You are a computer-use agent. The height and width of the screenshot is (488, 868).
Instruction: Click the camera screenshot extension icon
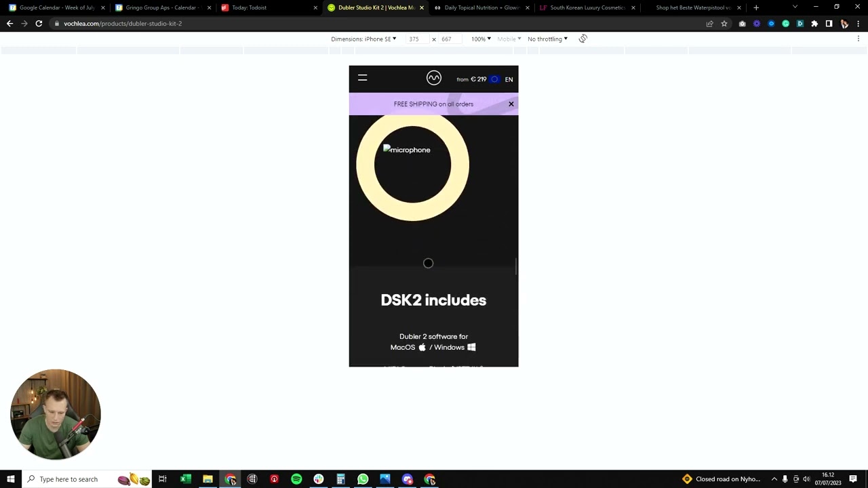coord(743,23)
